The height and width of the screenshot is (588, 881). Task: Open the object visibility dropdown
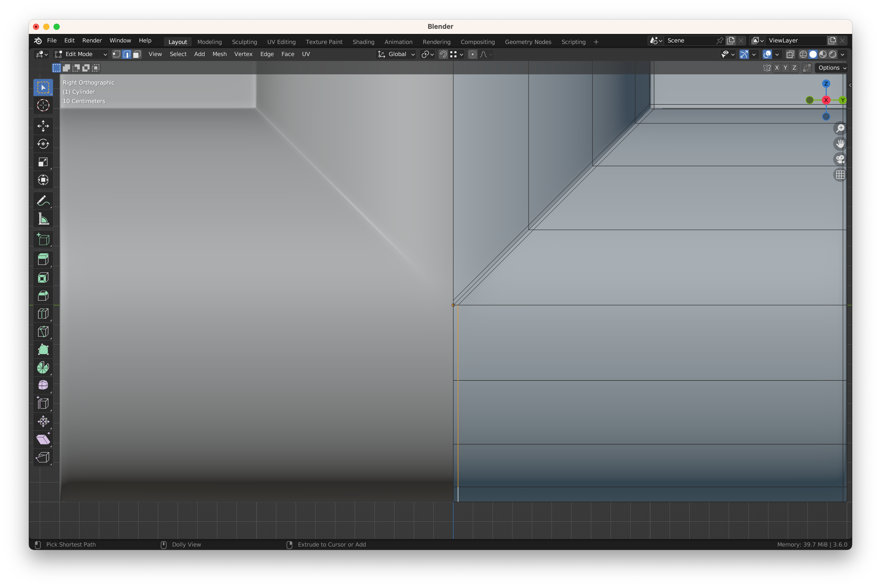pos(728,54)
